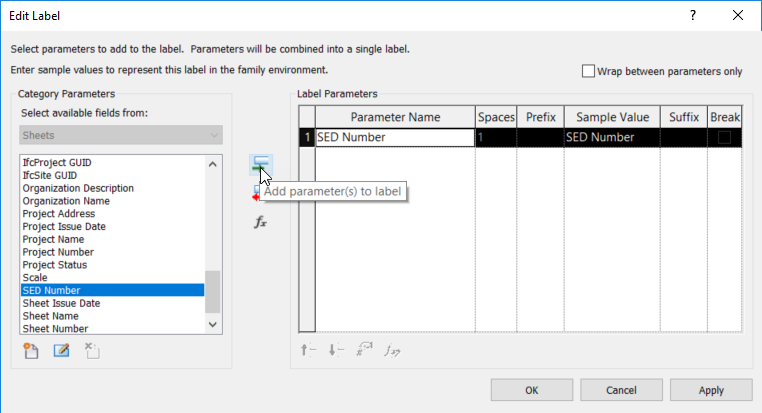Click the list scroll up arrow
The image size is (762, 413).
212,164
